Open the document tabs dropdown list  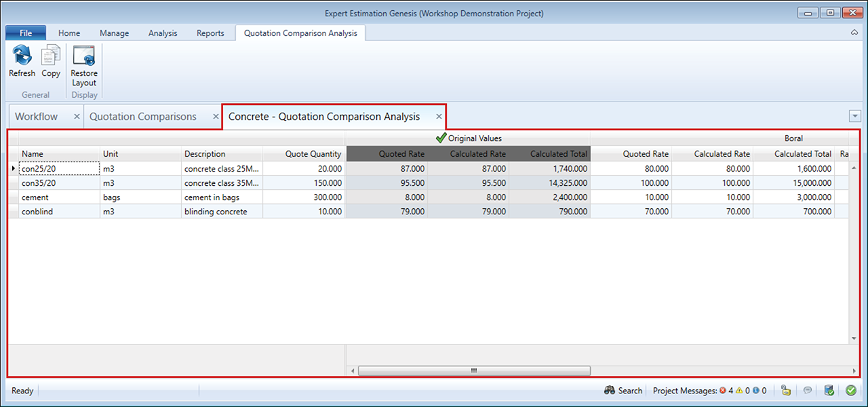coord(854,116)
